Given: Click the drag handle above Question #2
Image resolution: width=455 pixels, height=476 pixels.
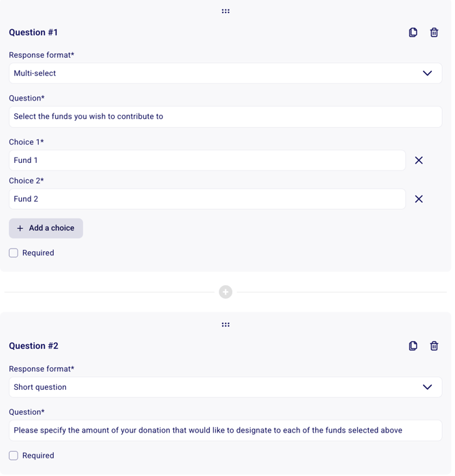Looking at the screenshot, I should pos(225,325).
